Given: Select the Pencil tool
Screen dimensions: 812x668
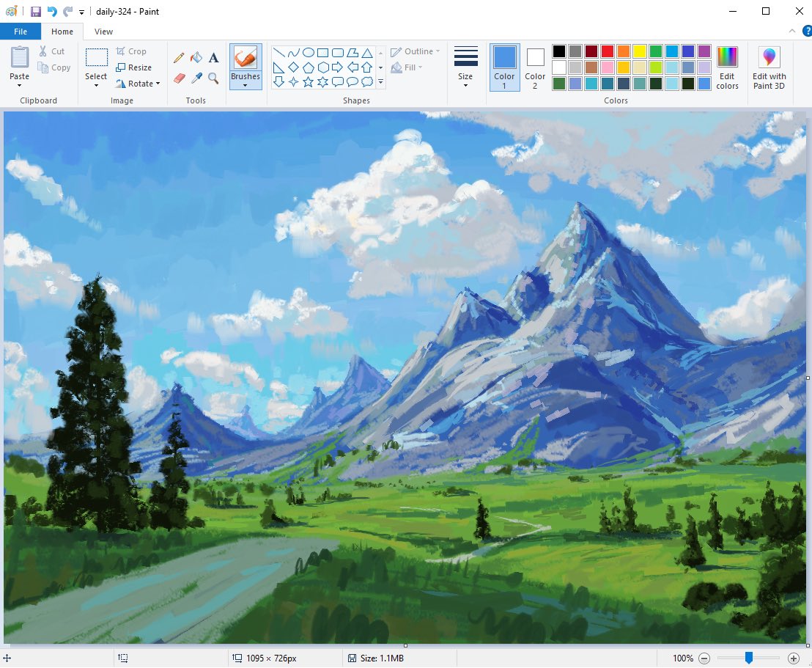Looking at the screenshot, I should [x=179, y=58].
